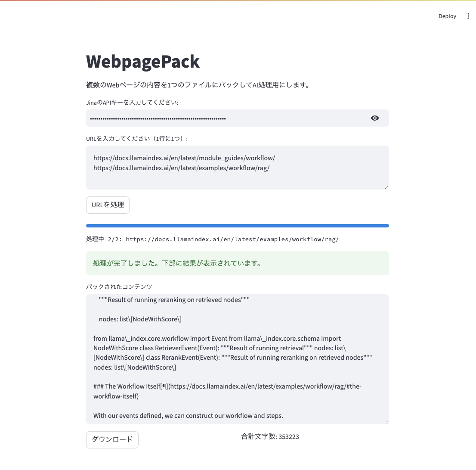Click the URLを処理 button

coord(108,205)
